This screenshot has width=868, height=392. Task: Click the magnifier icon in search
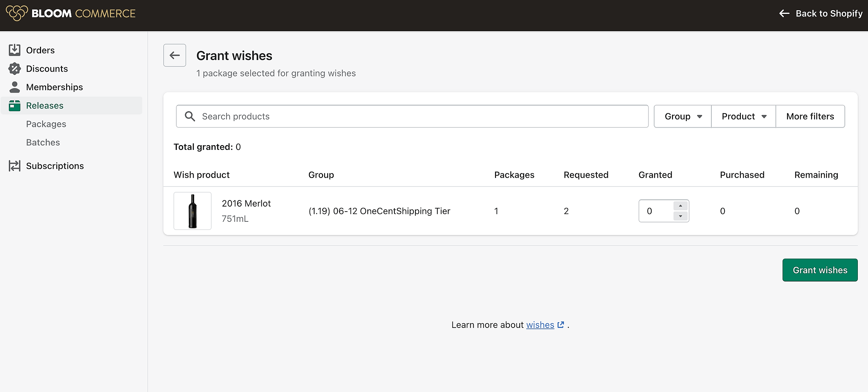point(190,116)
